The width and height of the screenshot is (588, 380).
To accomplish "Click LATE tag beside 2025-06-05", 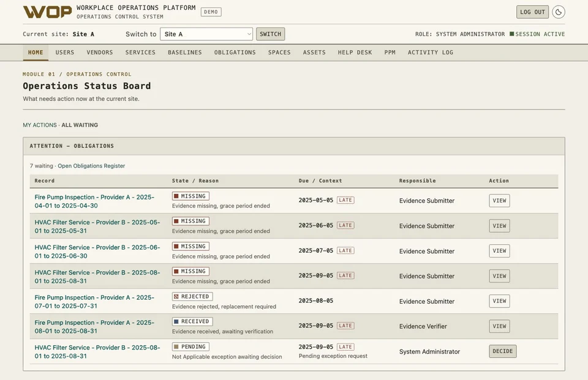I will pos(345,226).
